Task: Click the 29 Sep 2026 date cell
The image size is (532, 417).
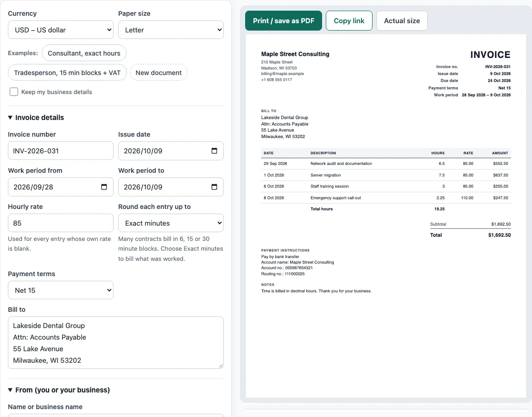Action: pos(275,164)
